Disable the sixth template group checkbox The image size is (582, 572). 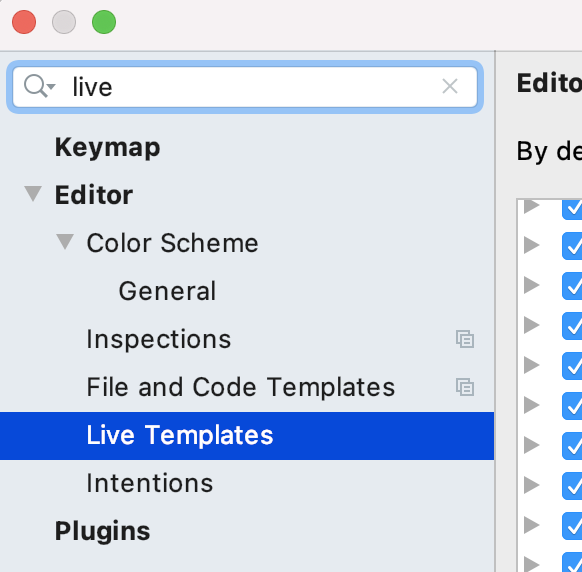pyautogui.click(x=572, y=406)
